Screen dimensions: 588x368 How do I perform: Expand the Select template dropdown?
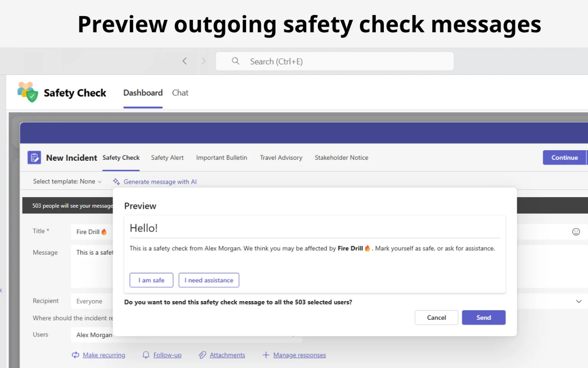[x=67, y=181]
